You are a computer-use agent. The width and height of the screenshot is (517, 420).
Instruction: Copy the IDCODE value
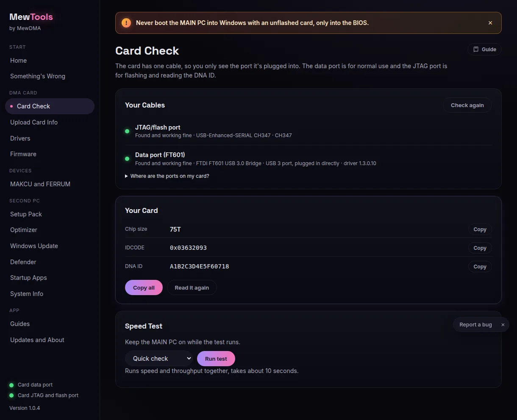(480, 248)
